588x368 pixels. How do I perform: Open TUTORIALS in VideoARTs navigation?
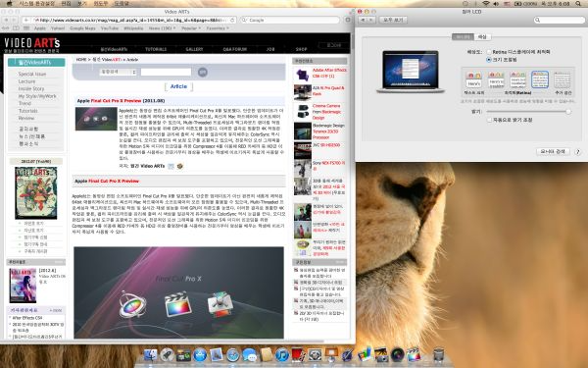[x=156, y=49]
